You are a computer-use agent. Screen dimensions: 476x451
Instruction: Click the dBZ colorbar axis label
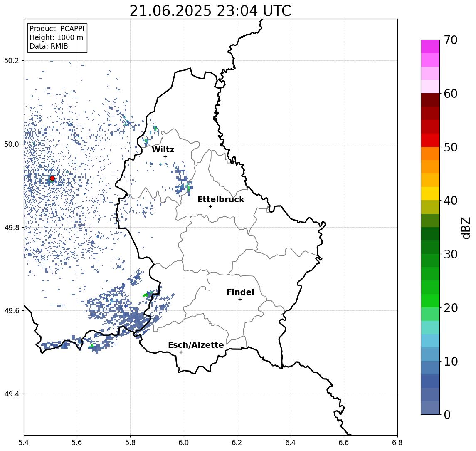[x=466, y=228]
